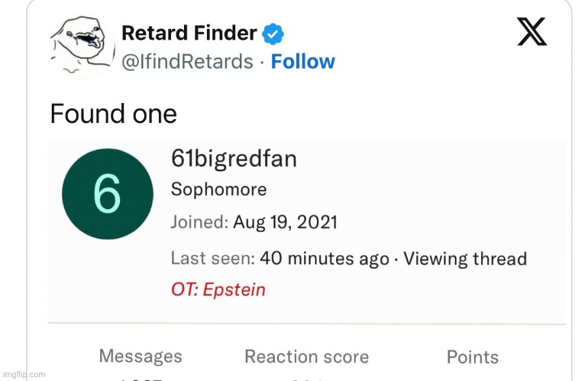Open the X logo in the corner
588x381 pixels.
531,32
